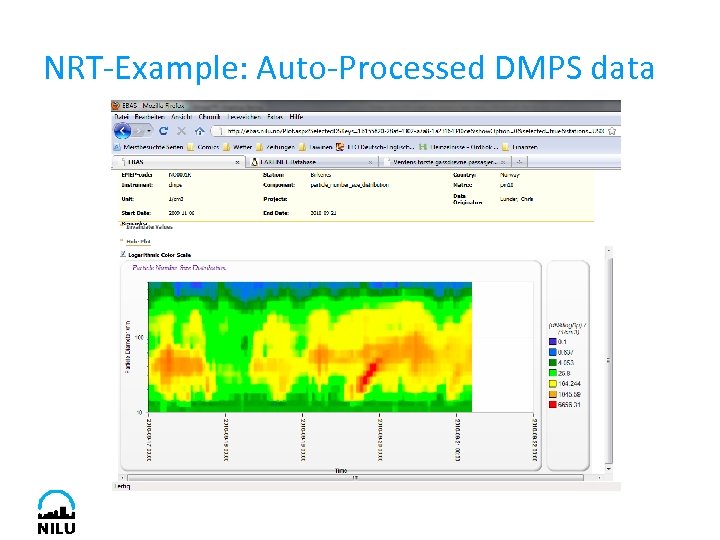Viewport: 720px width, 540px height.
Task: Open the LEO Deutsch-Englisch bookmark
Action: point(375,147)
